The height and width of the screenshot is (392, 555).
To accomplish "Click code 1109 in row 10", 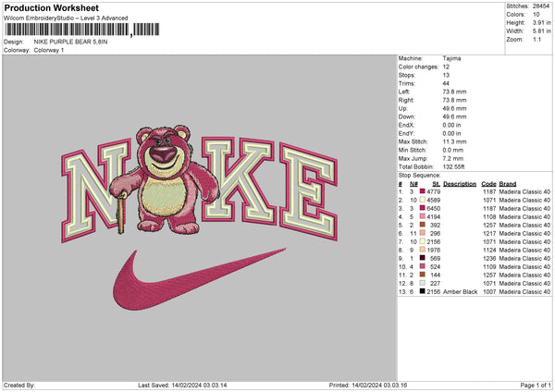I will pyautogui.click(x=489, y=267).
